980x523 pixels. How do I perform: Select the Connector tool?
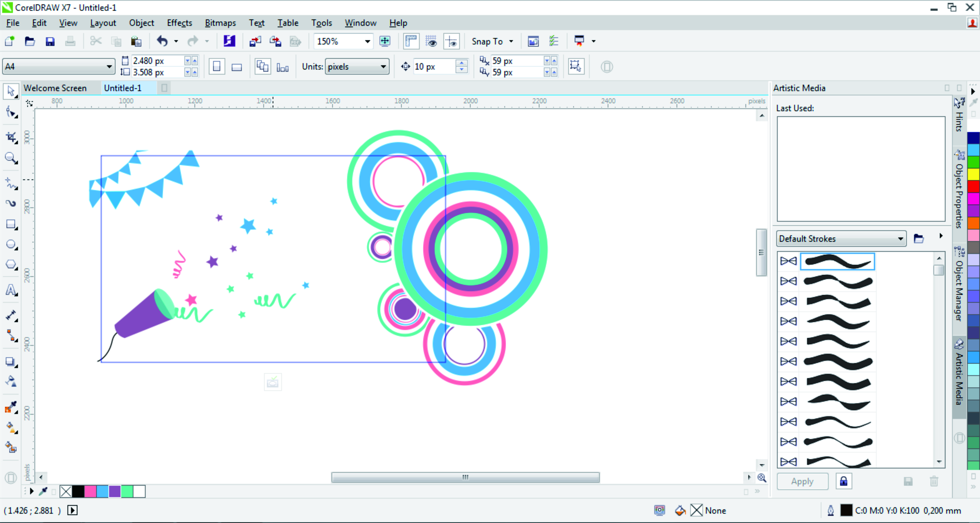click(x=11, y=336)
